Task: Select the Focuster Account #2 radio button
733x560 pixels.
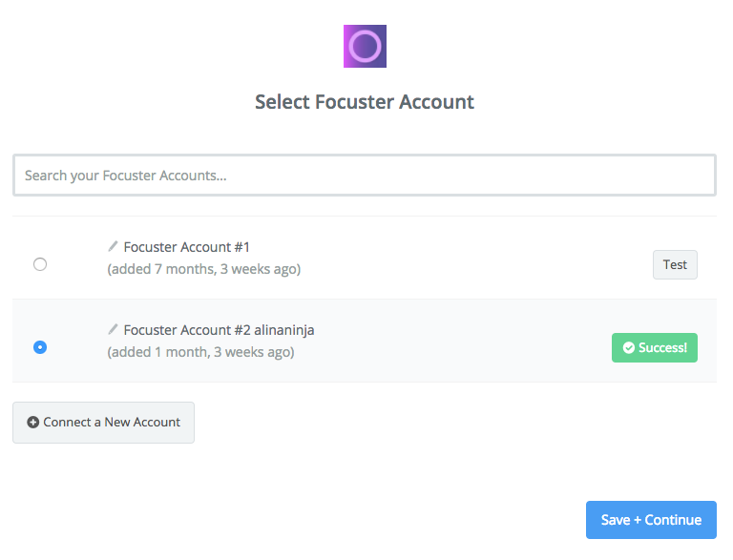Action: click(x=40, y=347)
